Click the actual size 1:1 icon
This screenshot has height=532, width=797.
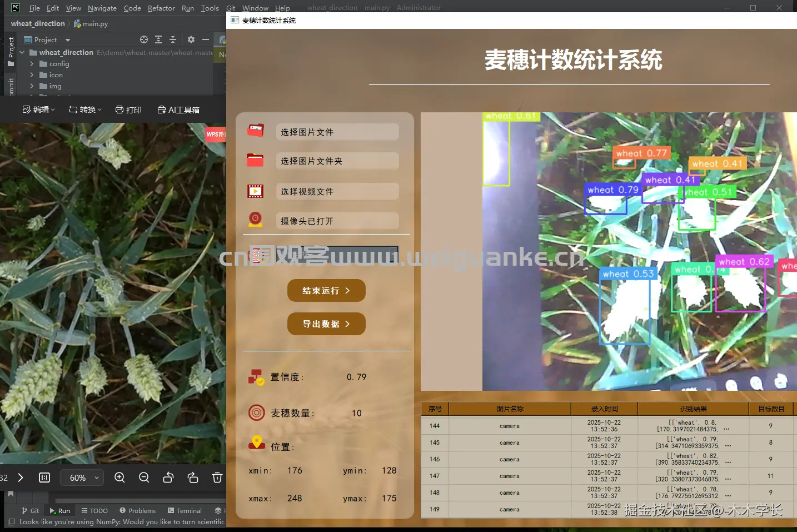point(44,478)
